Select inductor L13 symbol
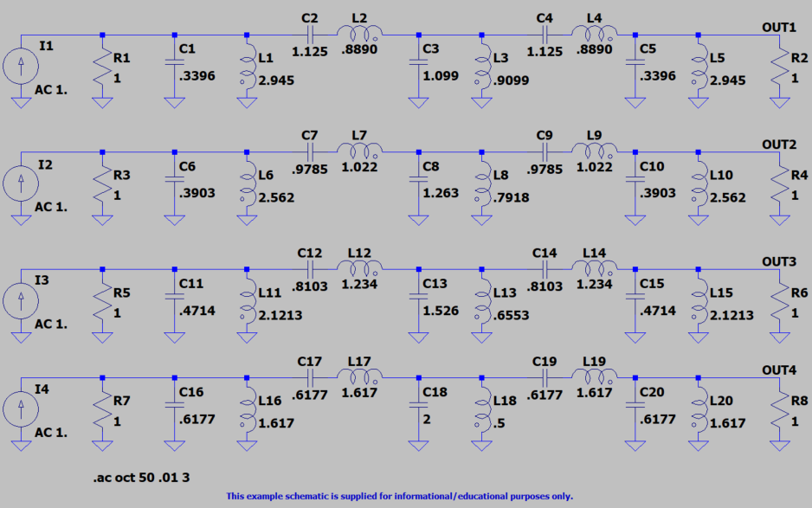 481,301
